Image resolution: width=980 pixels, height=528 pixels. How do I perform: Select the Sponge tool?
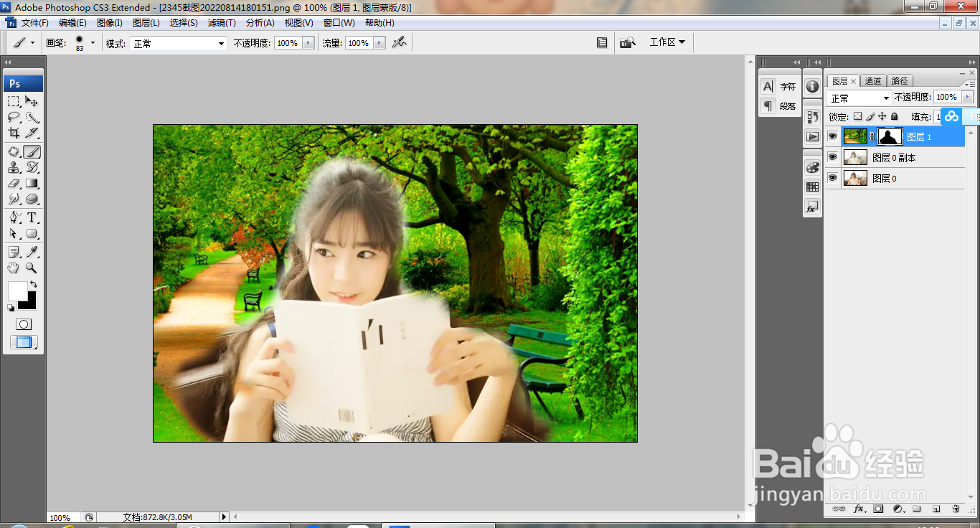click(x=32, y=199)
